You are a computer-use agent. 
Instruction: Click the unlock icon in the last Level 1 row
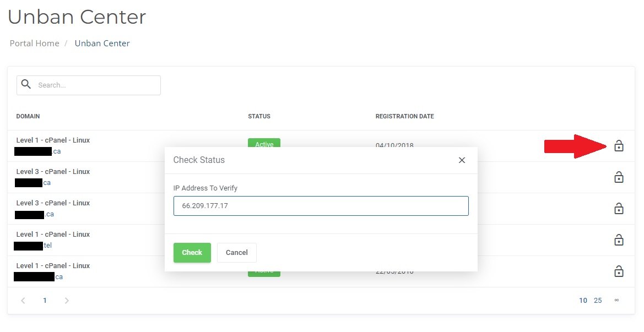619,271
